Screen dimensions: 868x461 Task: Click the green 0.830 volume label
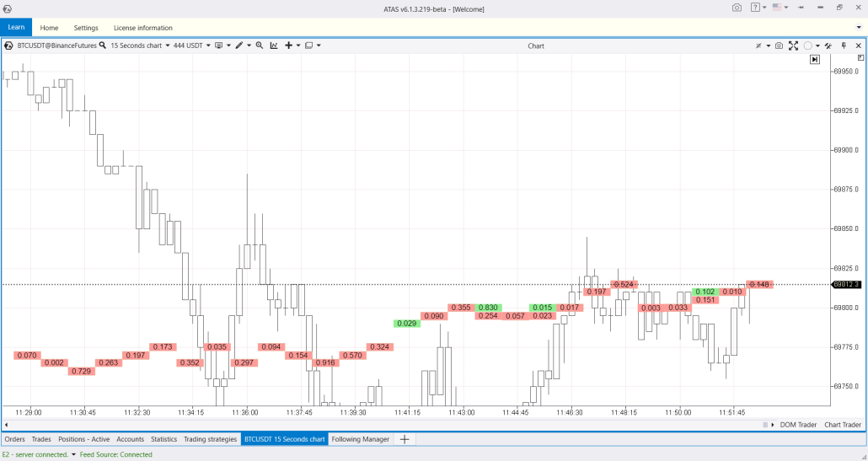click(x=488, y=307)
